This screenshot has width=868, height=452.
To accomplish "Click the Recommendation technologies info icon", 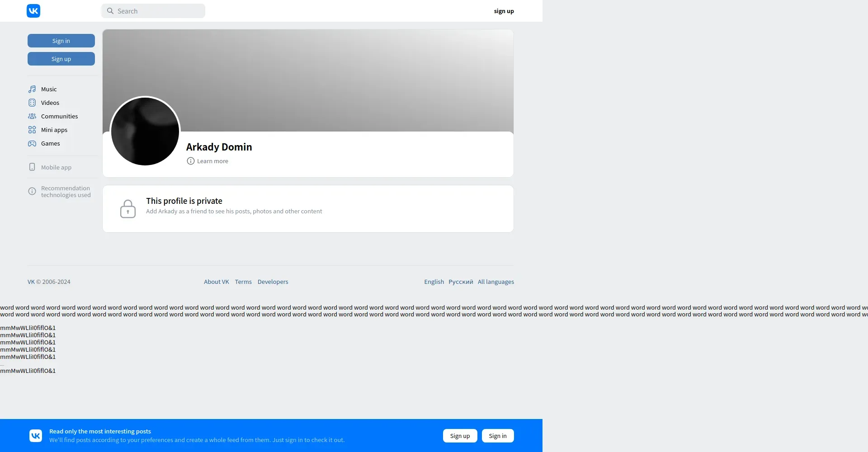I will point(32,191).
